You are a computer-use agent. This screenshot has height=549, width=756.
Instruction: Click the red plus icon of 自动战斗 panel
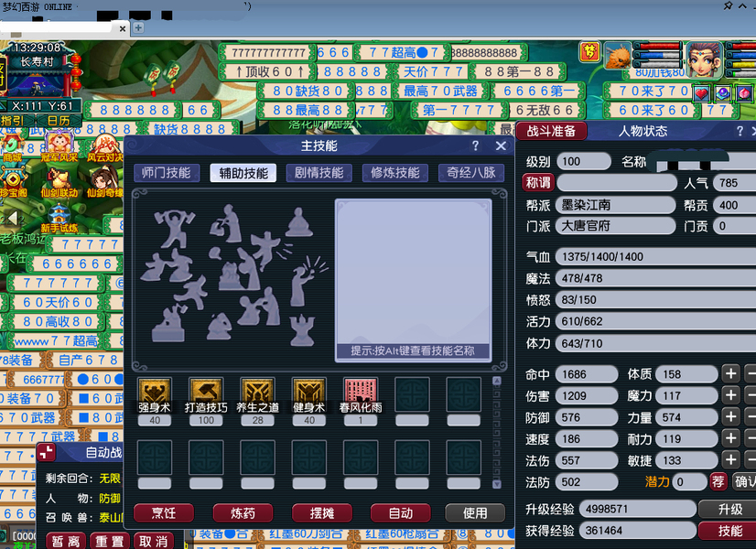(x=47, y=453)
